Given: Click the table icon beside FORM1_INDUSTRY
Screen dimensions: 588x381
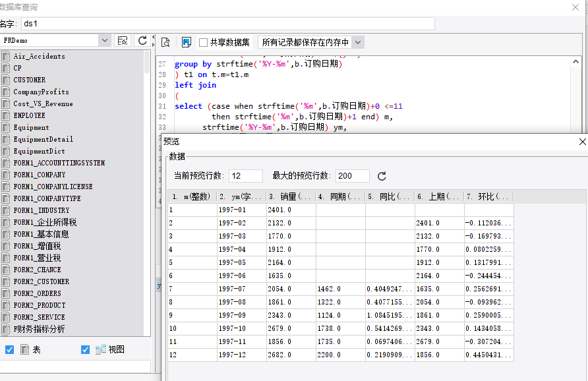Looking at the screenshot, I should pyautogui.click(x=6, y=210).
